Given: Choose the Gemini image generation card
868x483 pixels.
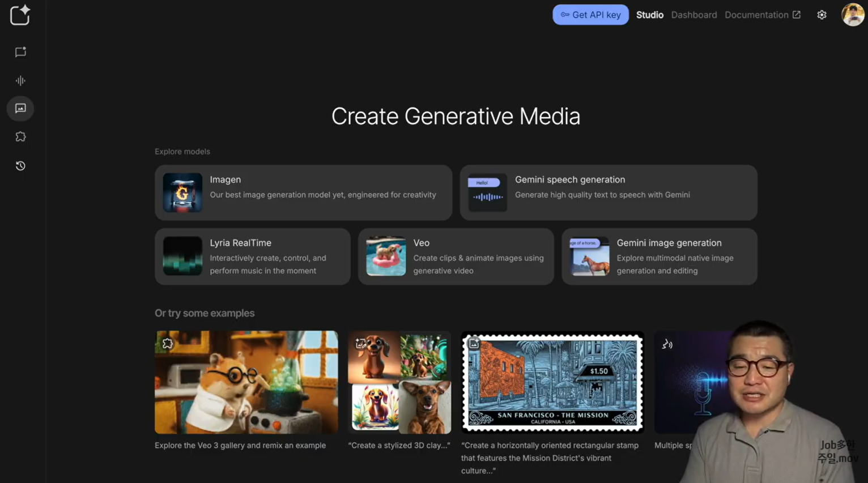Looking at the screenshot, I should [659, 257].
